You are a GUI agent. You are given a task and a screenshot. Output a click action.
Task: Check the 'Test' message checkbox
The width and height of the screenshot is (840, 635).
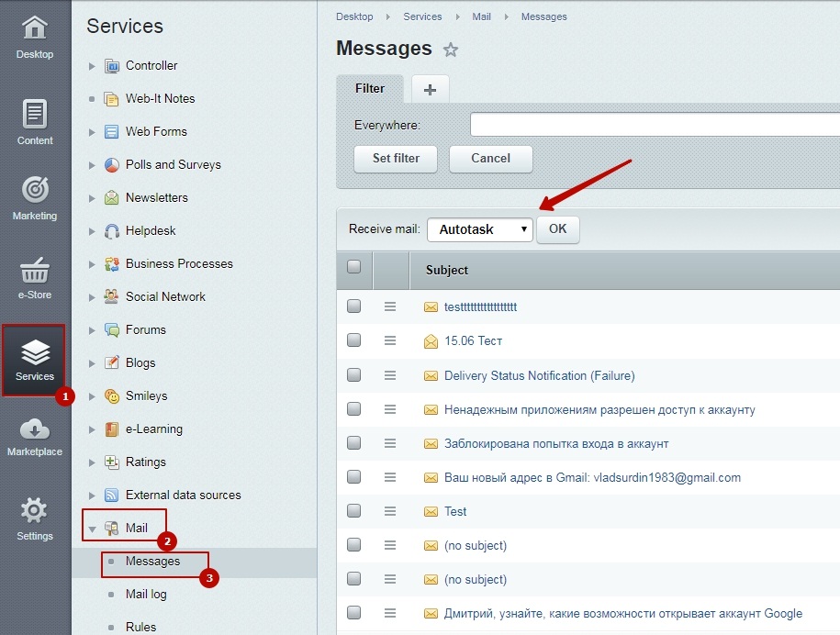(353, 511)
